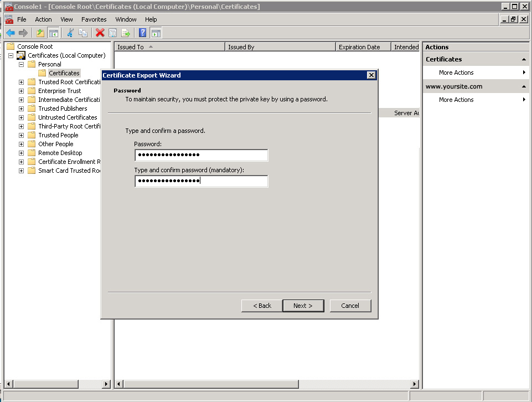Click the MMC toolbox icon beside File menu
This screenshot has height=402, width=532.
(9, 19)
